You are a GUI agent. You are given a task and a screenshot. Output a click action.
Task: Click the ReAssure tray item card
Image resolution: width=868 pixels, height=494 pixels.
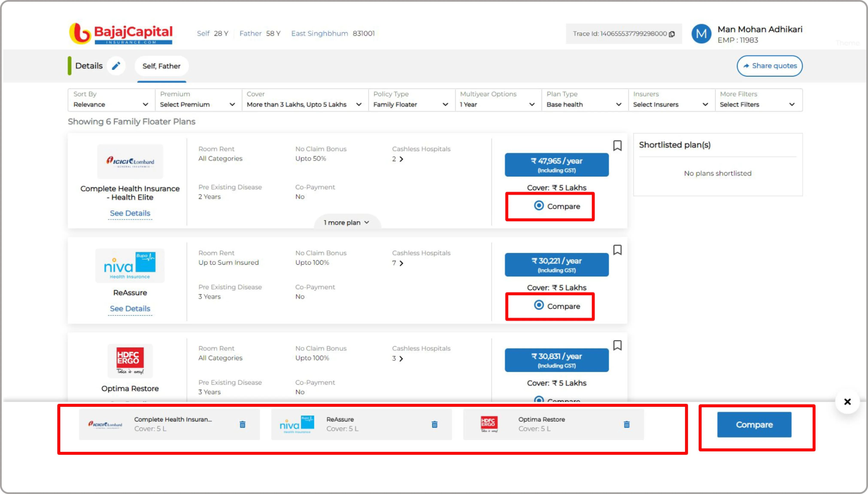pyautogui.click(x=361, y=424)
